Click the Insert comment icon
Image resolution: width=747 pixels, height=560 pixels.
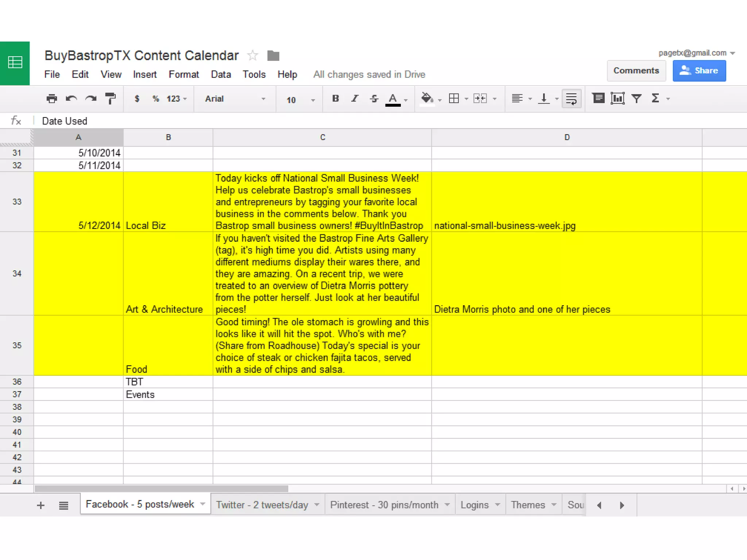click(598, 98)
